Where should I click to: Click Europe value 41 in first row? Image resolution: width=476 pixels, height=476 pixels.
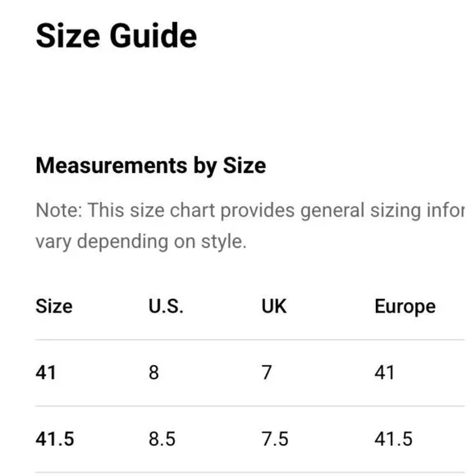[x=384, y=373]
